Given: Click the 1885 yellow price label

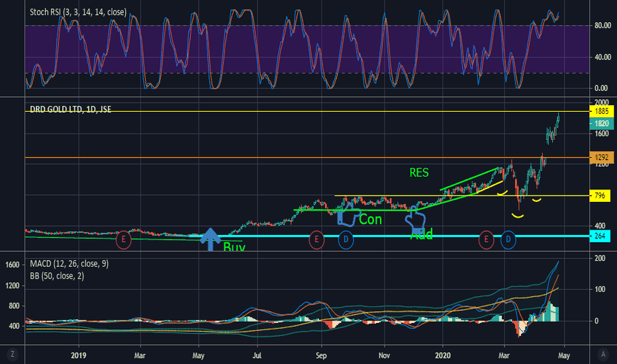Looking at the screenshot, I should 602,111.
